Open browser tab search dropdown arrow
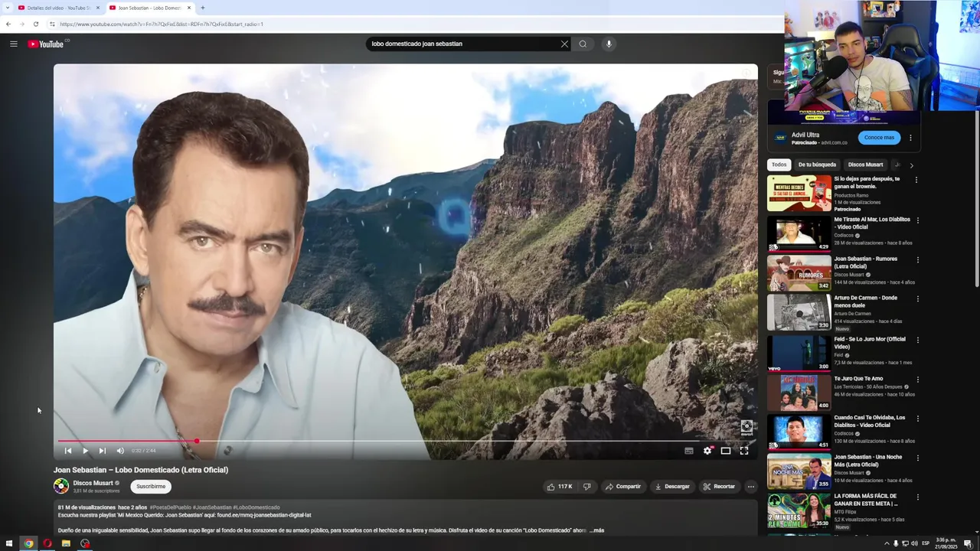The image size is (980, 551). click(7, 8)
